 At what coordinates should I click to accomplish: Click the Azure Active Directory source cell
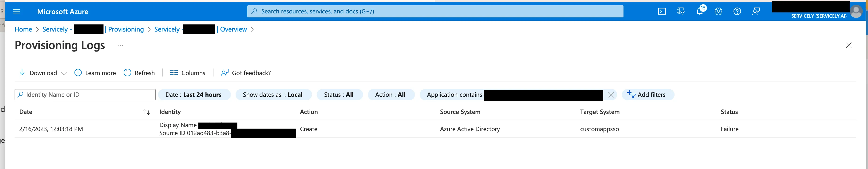(470, 129)
